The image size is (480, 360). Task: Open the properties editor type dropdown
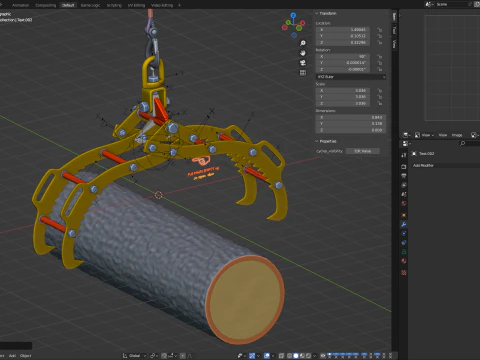pyautogui.click(x=407, y=143)
